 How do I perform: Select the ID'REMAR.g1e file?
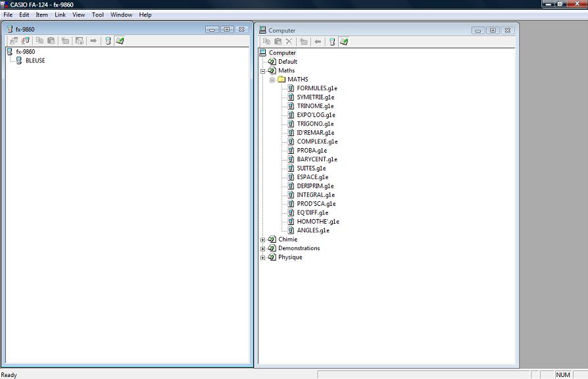pos(316,132)
